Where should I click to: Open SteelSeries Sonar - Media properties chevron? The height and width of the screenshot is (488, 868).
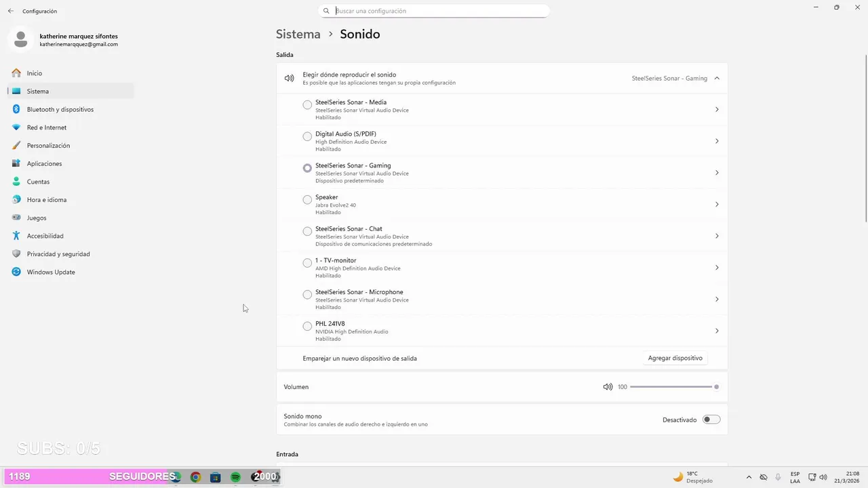717,110
